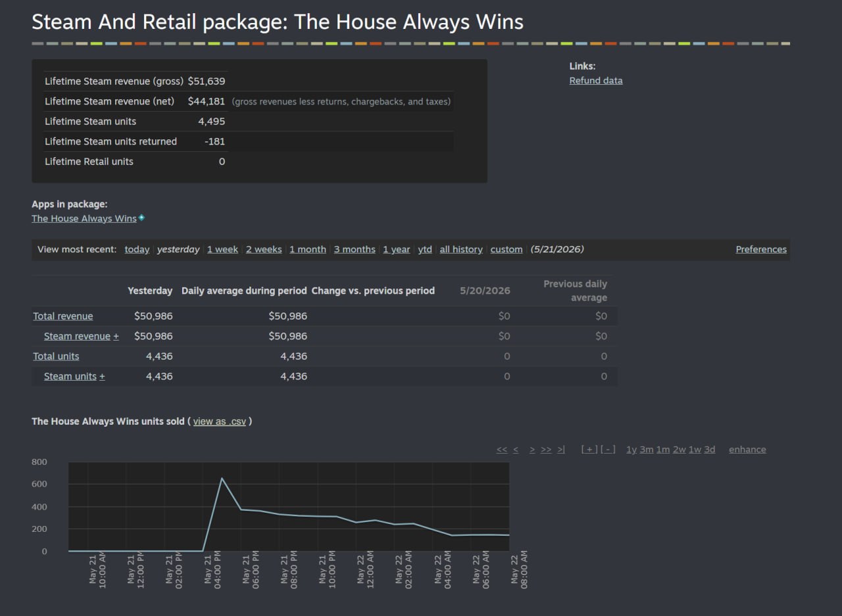842x616 pixels.
Task: Choose the 3 months period
Action: (x=355, y=249)
